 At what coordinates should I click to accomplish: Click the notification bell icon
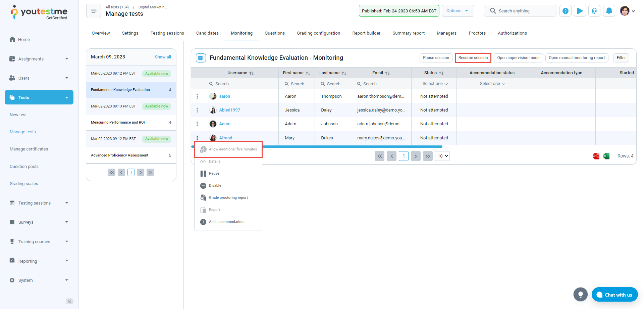(609, 11)
